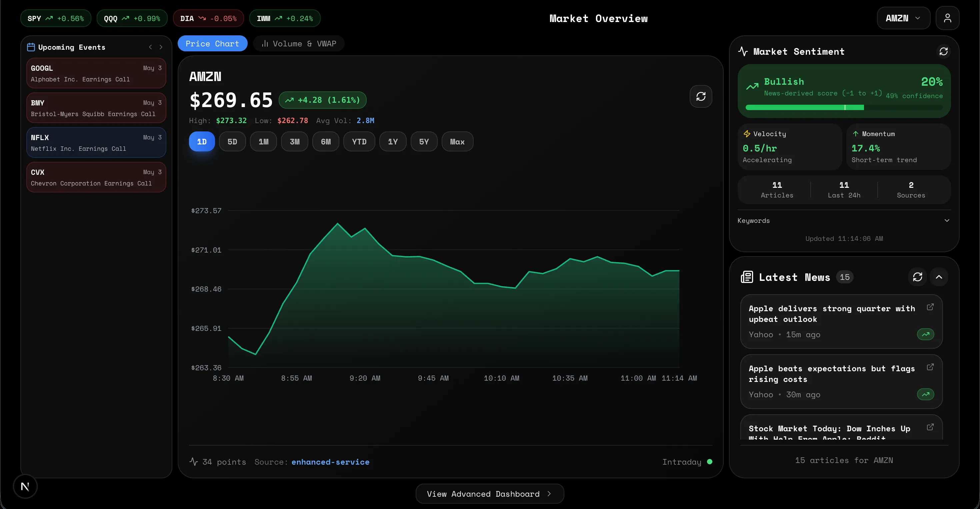Click the DIA index ticker pill
980x509 pixels.
[x=208, y=18]
